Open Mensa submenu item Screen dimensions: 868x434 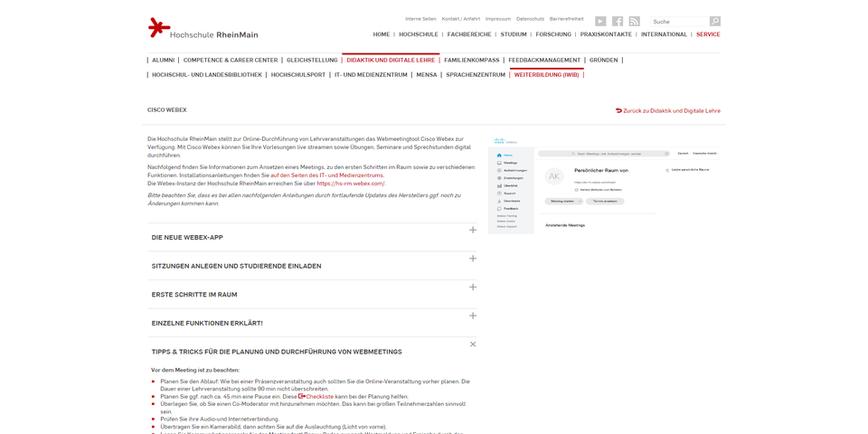click(x=427, y=75)
